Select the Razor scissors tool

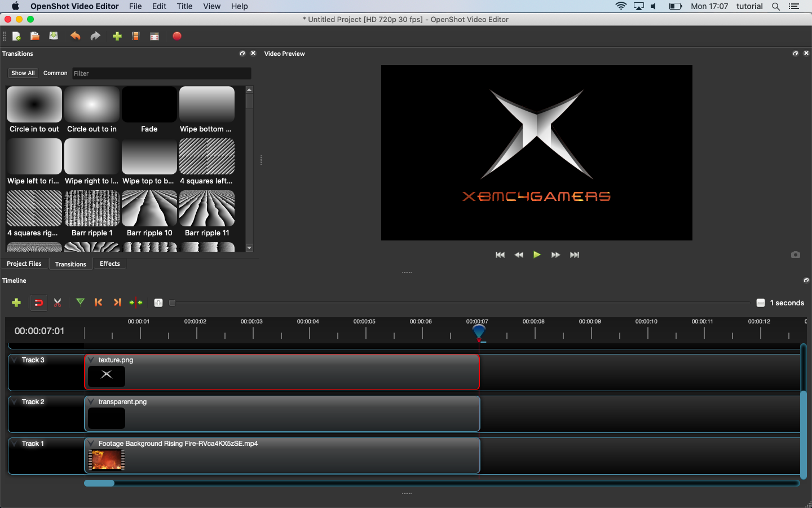pyautogui.click(x=58, y=303)
